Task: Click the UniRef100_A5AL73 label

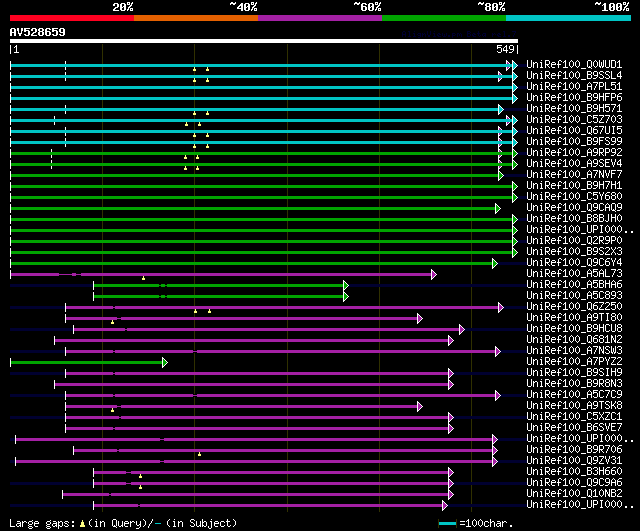Action: click(574, 274)
